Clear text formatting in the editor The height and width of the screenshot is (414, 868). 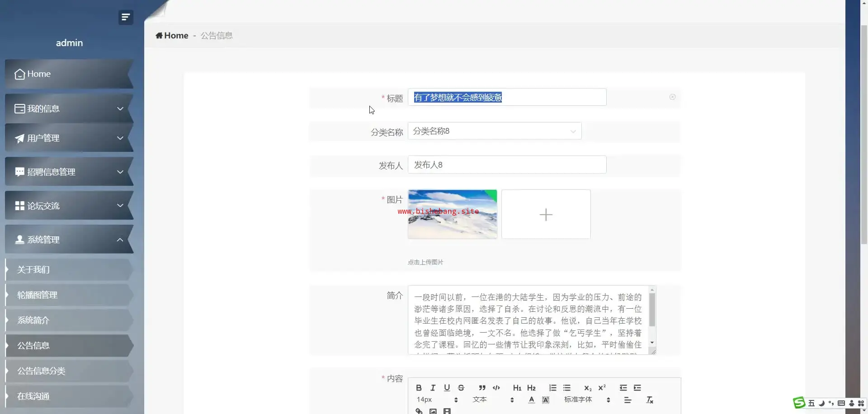point(650,400)
